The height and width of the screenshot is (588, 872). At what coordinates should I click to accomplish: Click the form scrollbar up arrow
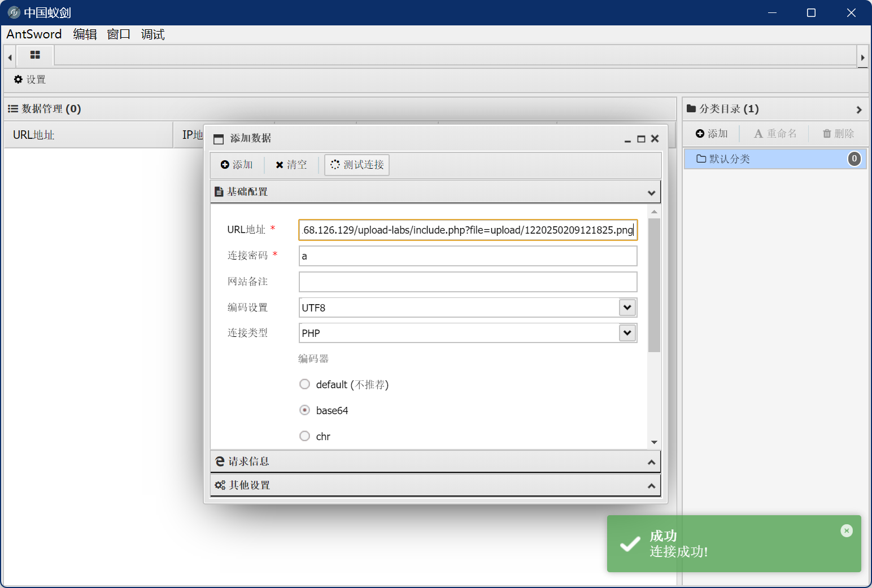click(x=654, y=212)
